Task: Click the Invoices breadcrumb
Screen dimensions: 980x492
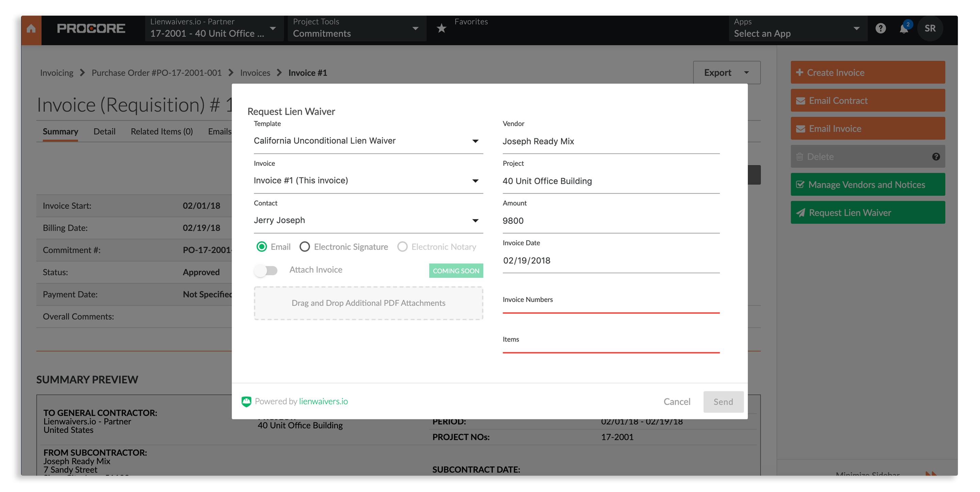Action: (x=255, y=73)
